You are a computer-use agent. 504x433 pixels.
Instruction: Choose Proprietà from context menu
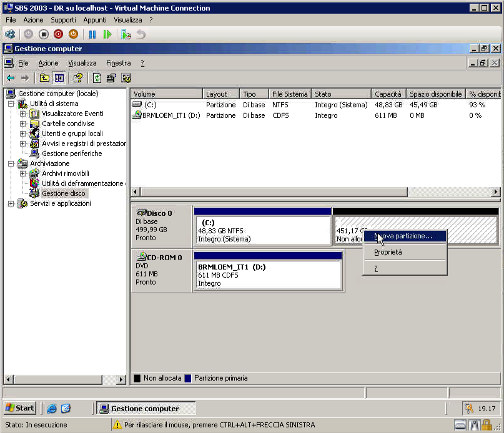tap(405, 252)
